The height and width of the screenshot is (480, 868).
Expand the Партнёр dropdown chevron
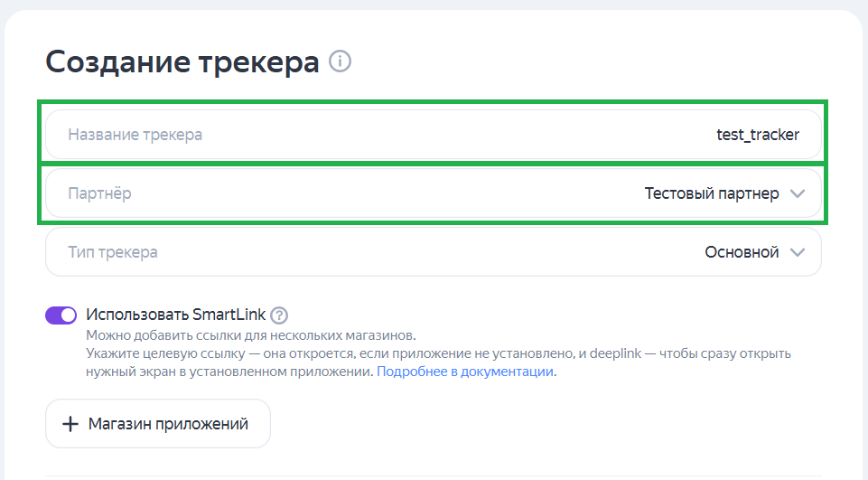pyautogui.click(x=797, y=193)
